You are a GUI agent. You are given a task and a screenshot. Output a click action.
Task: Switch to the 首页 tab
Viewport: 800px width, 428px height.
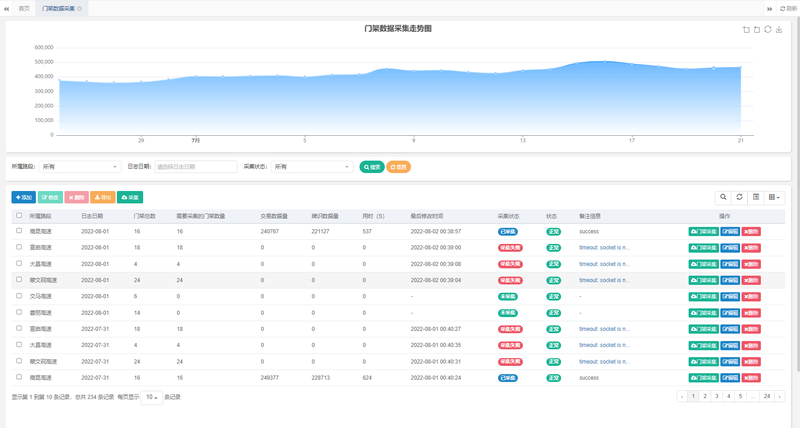click(24, 9)
